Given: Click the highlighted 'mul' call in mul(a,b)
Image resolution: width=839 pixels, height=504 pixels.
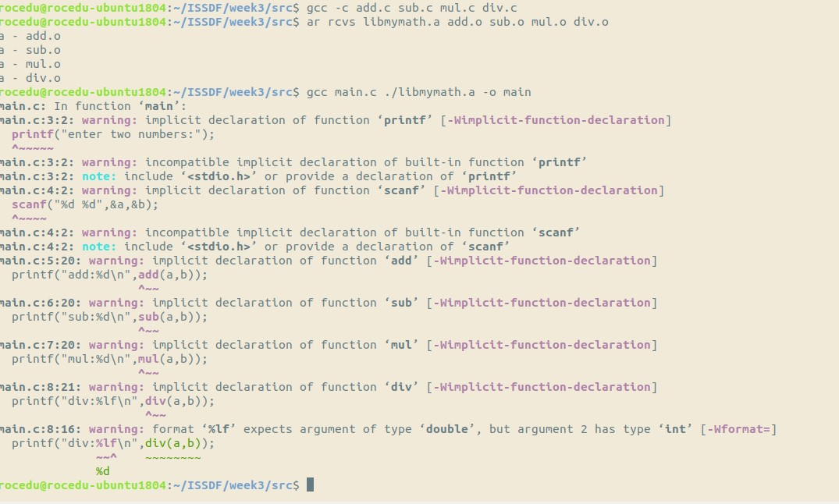Looking at the screenshot, I should coord(148,359).
